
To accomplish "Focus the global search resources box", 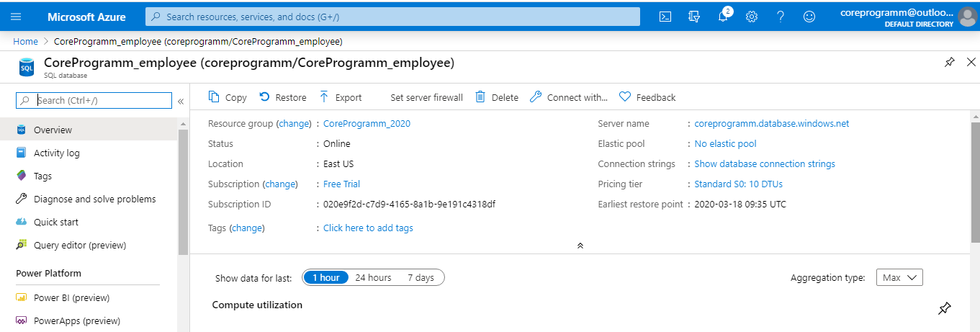I will [392, 17].
